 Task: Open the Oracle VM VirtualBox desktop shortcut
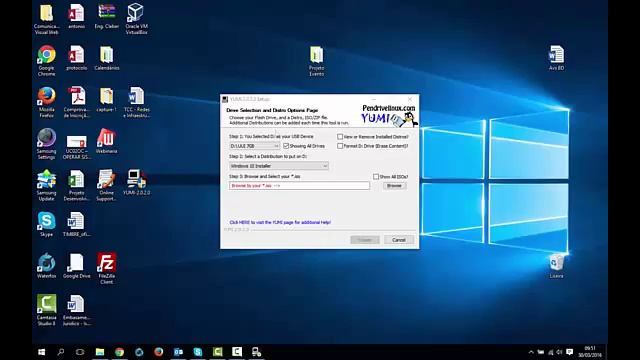(x=136, y=18)
